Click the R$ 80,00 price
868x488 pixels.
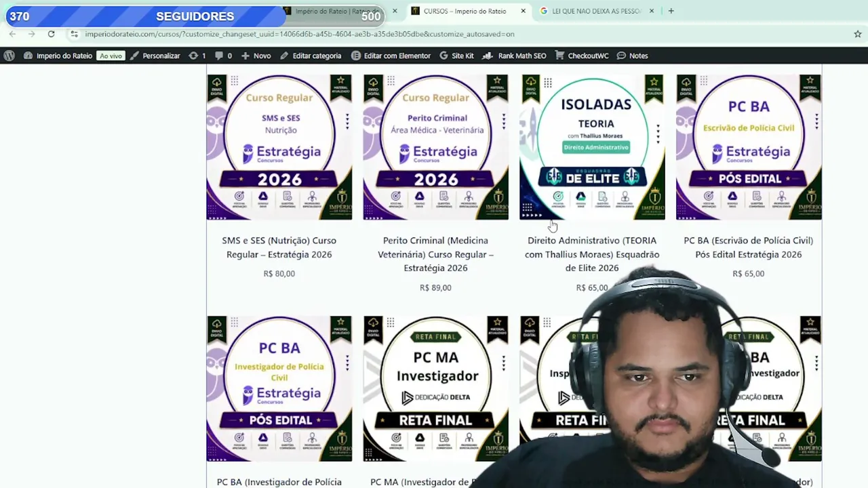[x=279, y=274]
